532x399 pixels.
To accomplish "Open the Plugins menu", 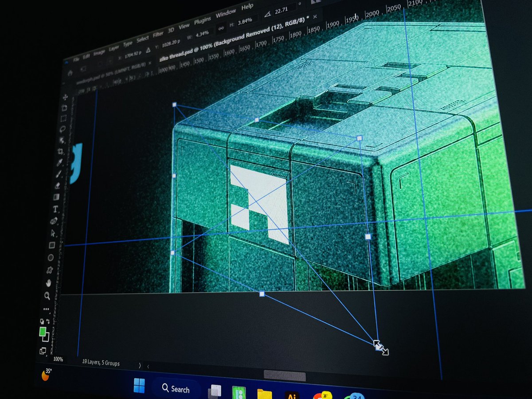I will click(x=202, y=20).
